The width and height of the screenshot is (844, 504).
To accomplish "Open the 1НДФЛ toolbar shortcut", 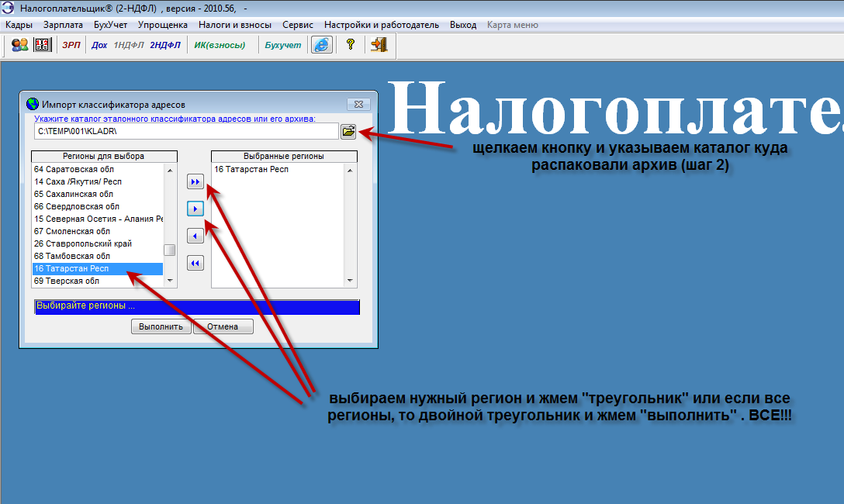I will point(129,45).
